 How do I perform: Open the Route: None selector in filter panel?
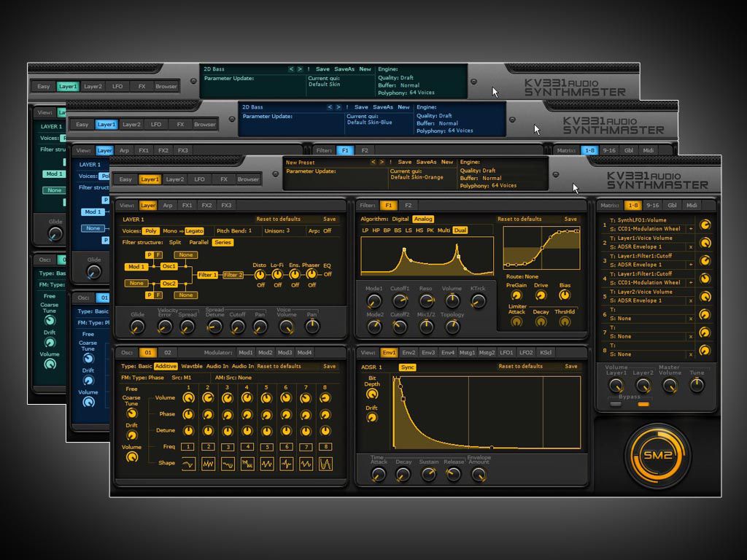tap(522, 276)
